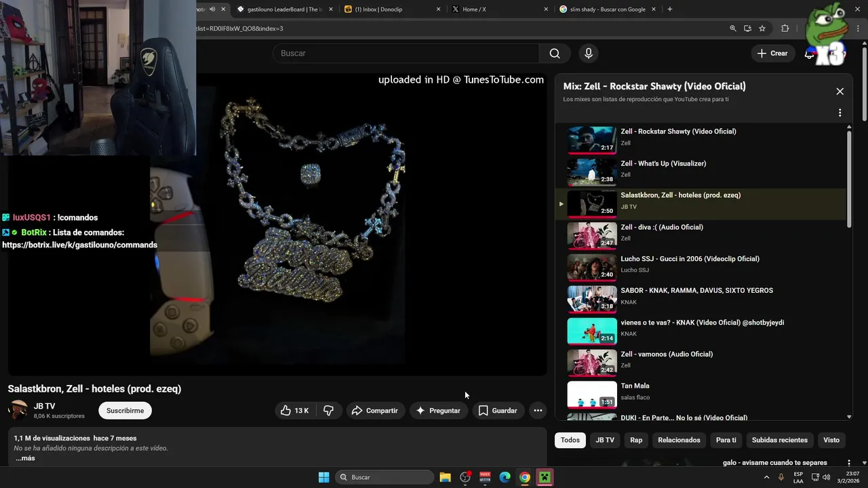Click the zoom magnifier in address bar

(732, 28)
